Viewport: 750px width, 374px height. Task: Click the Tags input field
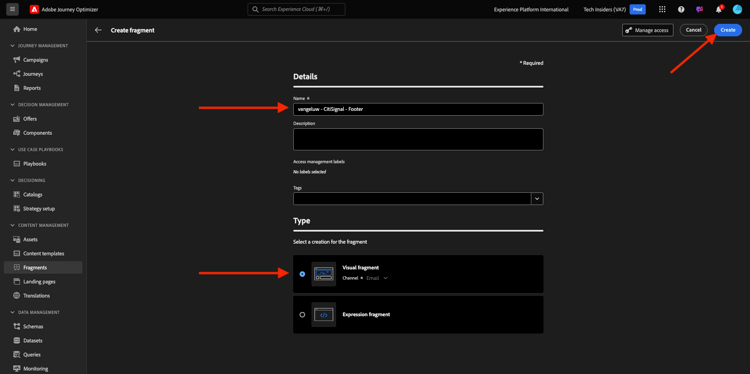(412, 198)
